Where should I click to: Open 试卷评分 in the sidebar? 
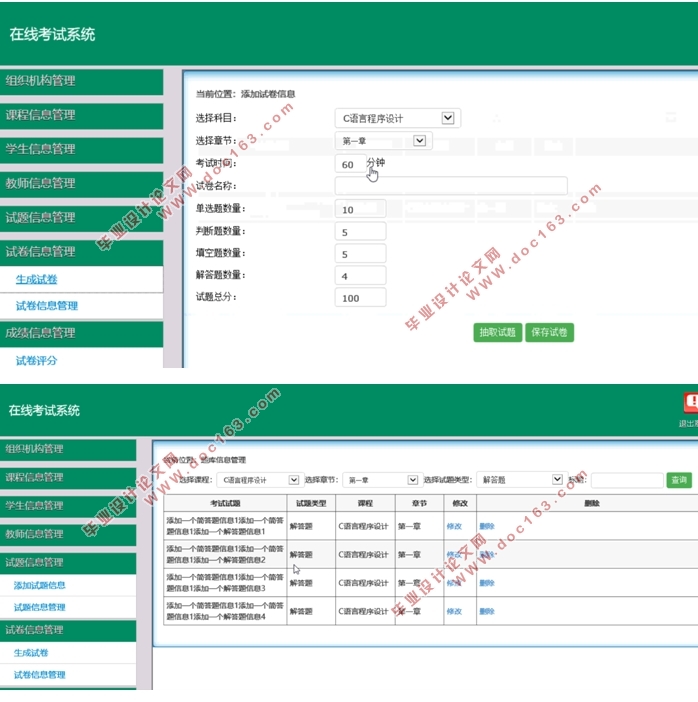(x=37, y=360)
